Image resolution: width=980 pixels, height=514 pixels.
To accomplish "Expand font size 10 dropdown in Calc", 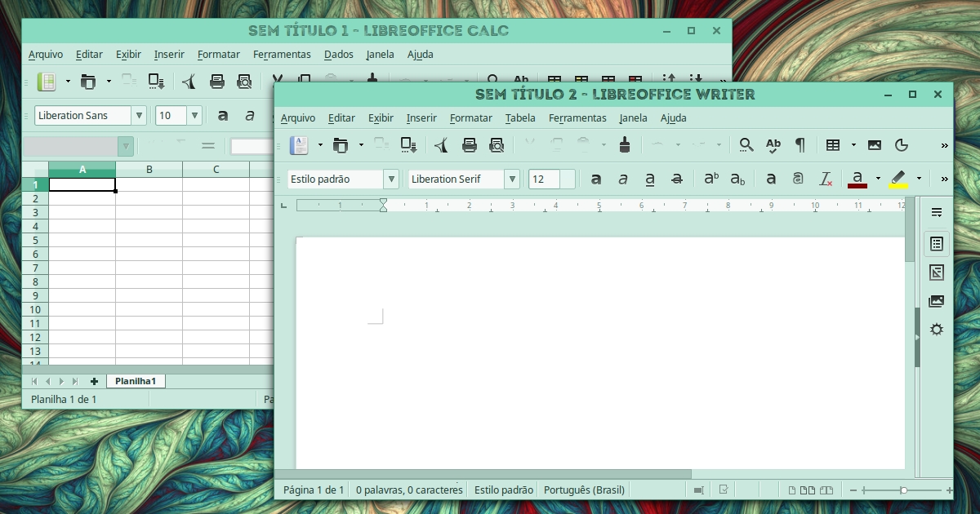I will click(x=195, y=116).
